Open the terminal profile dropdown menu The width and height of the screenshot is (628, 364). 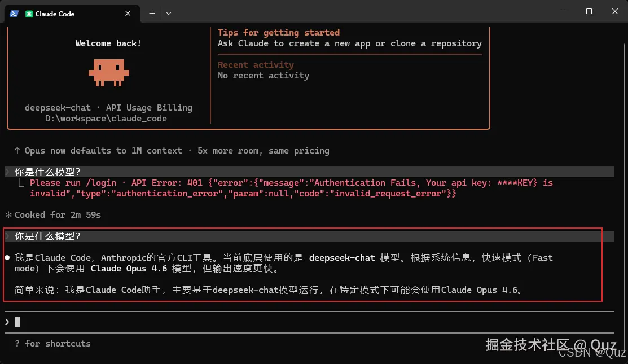pos(169,14)
